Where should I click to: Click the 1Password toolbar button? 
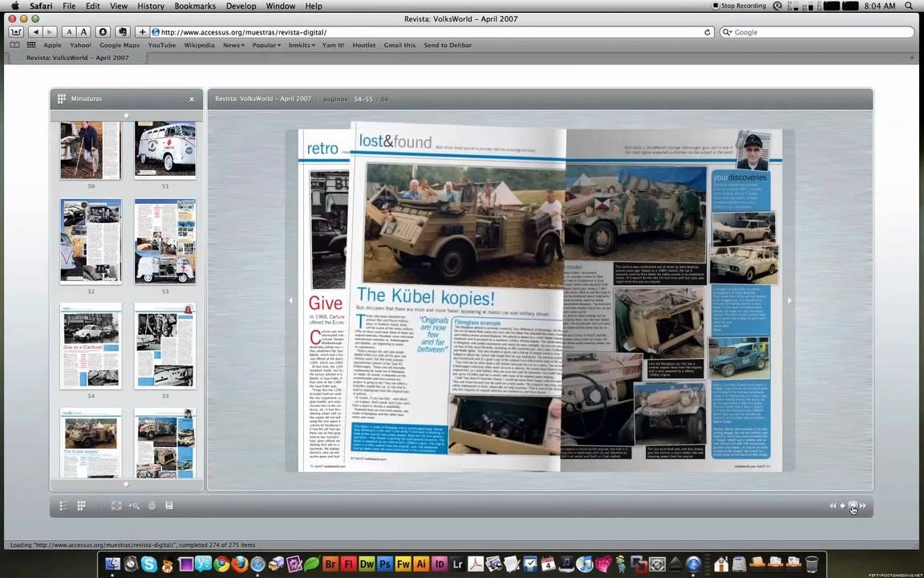pos(103,32)
